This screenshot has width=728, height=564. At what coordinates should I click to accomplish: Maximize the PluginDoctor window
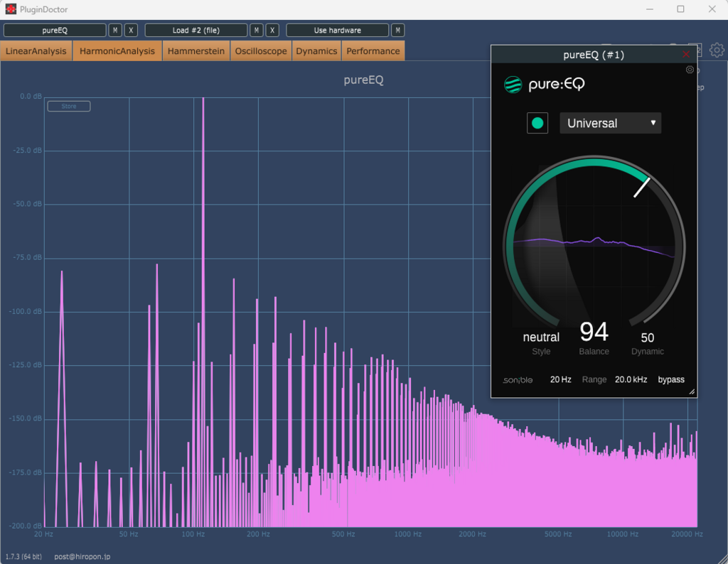[680, 9]
